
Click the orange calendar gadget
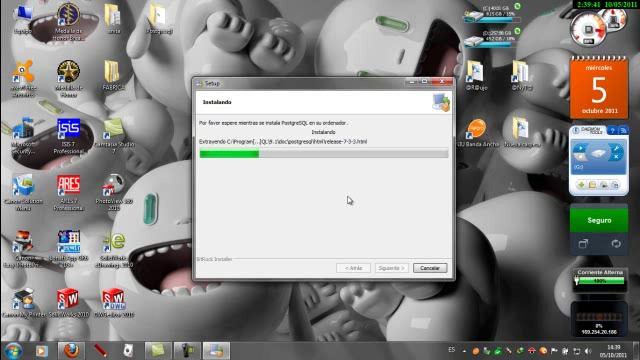pos(599,89)
